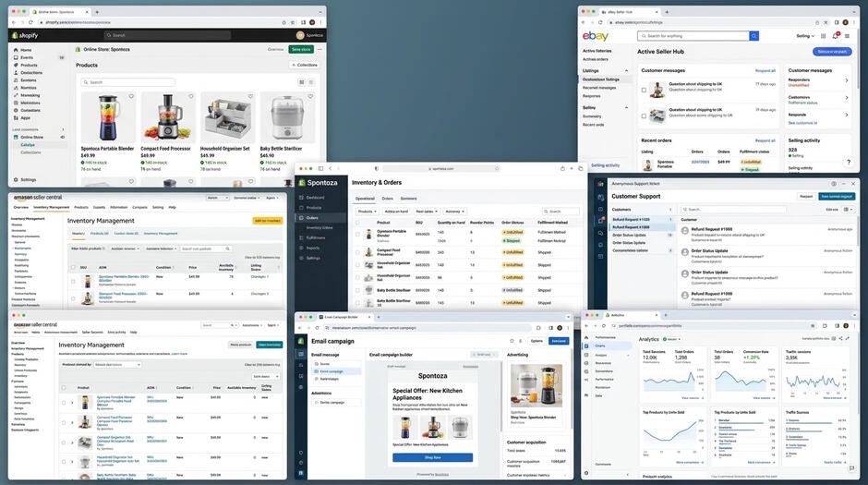Open Collections under Online Store in Shopify

[30, 152]
